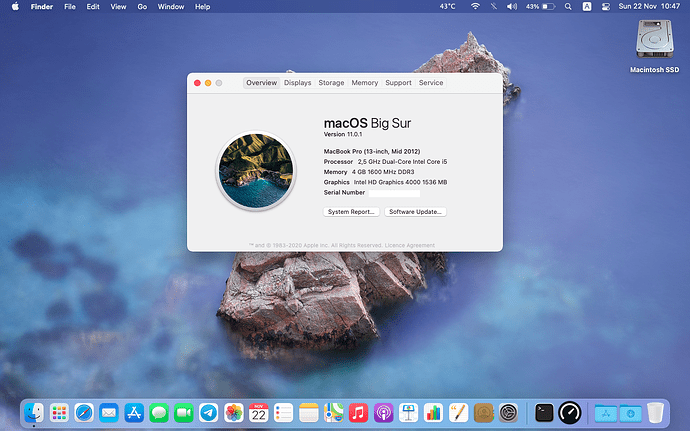Open Maps from the Dock
690x431 pixels.
[334, 413]
